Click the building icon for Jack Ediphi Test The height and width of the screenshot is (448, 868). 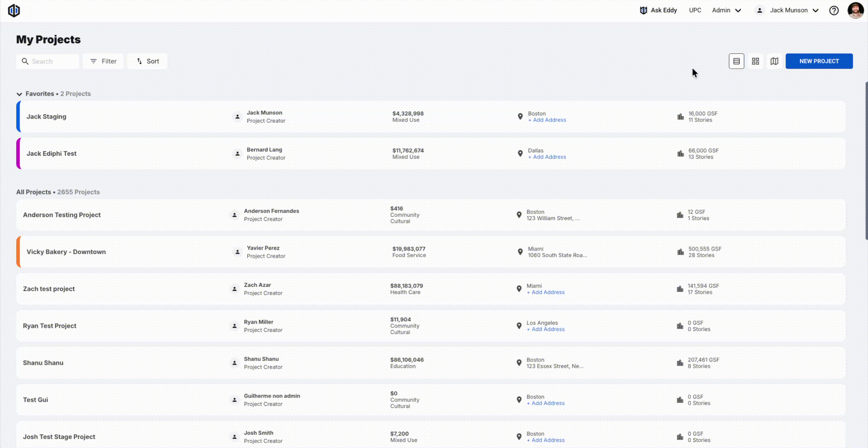[x=680, y=153]
